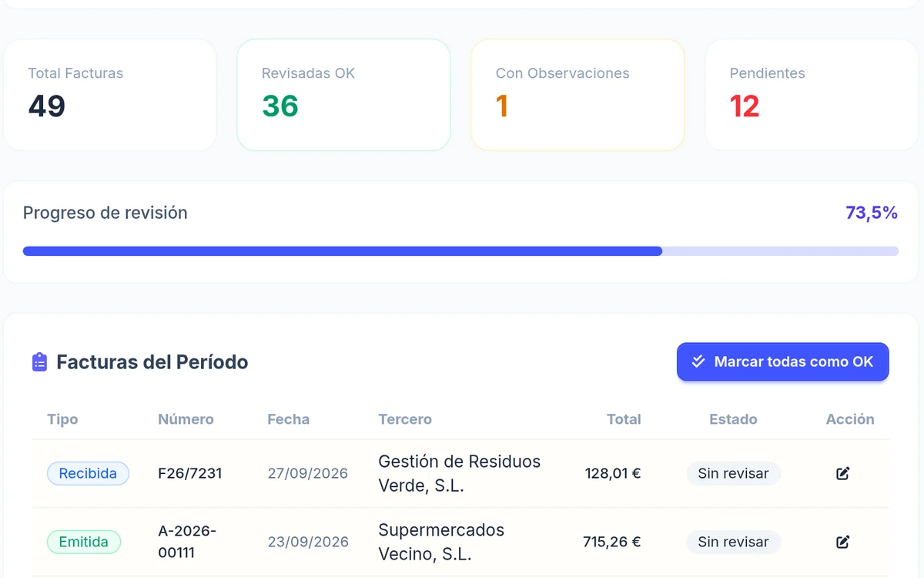Click Supermercados Vecino, S.L.
924x578 pixels.
coord(441,542)
